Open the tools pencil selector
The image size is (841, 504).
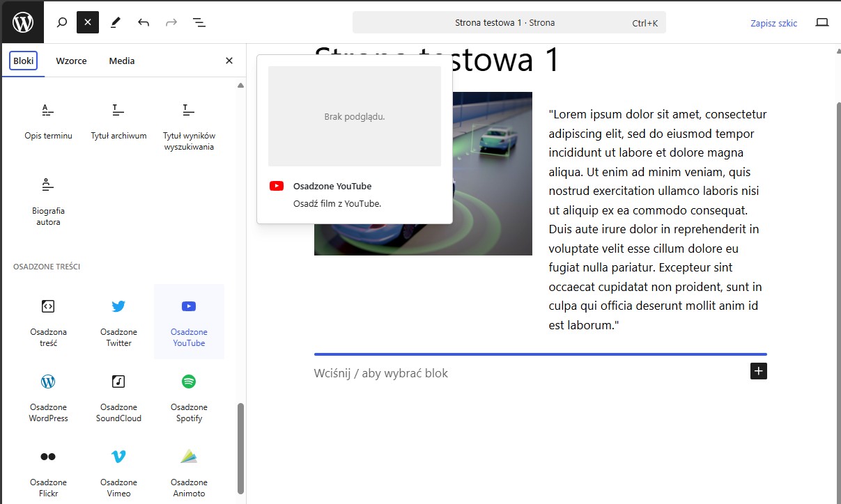[x=116, y=22]
